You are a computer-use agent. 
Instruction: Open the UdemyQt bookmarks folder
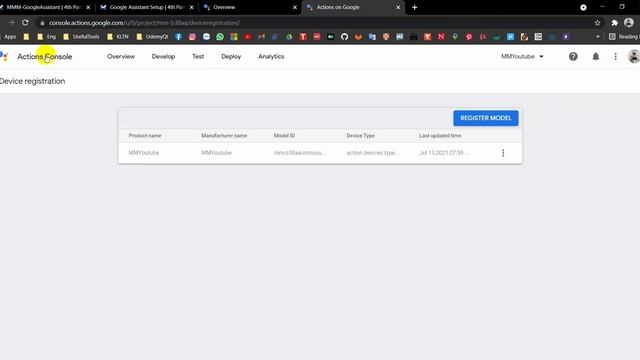click(x=152, y=37)
